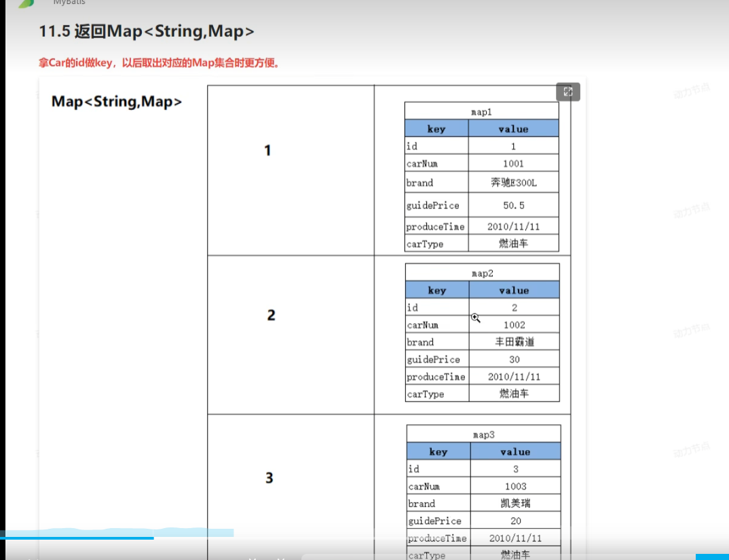Screen dimensions: 729x560
Task: Click the id value '3' in map3
Action: pyautogui.click(x=516, y=469)
